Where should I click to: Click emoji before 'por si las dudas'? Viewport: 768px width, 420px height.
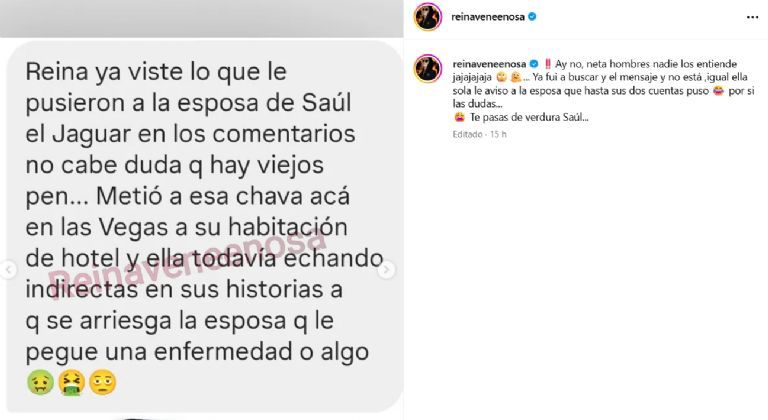[718, 91]
